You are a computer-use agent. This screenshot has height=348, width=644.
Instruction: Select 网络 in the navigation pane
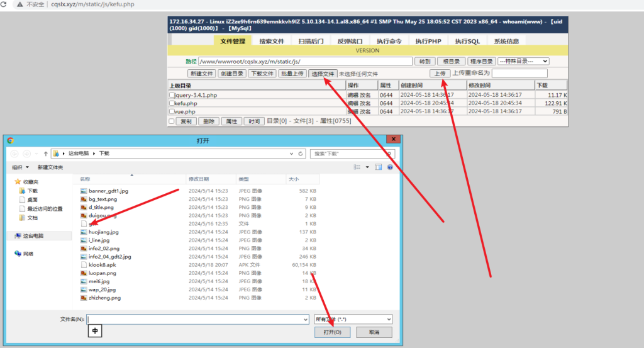(x=28, y=254)
